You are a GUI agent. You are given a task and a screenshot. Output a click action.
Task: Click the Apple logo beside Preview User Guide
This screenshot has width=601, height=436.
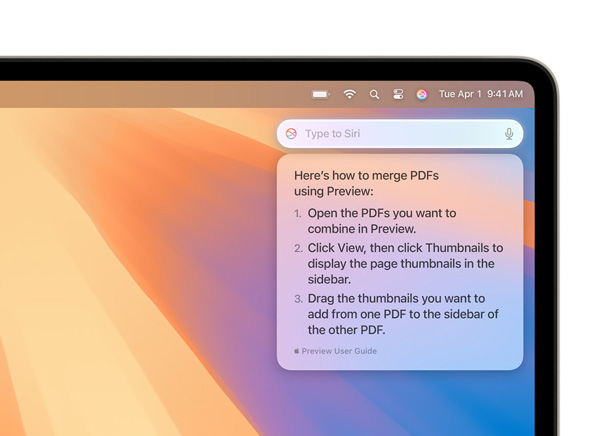pyautogui.click(x=297, y=351)
